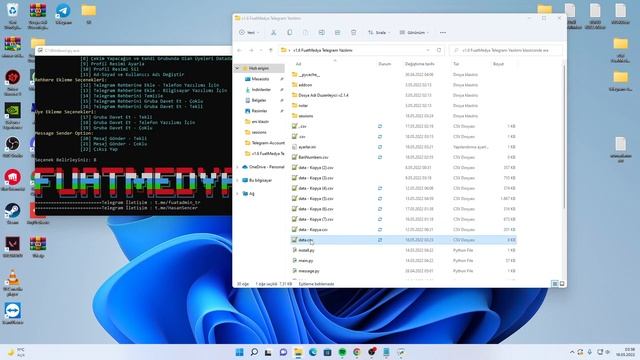Switch to large thumbnails view in status bar
This screenshot has height=360, width=640.
click(x=562, y=284)
